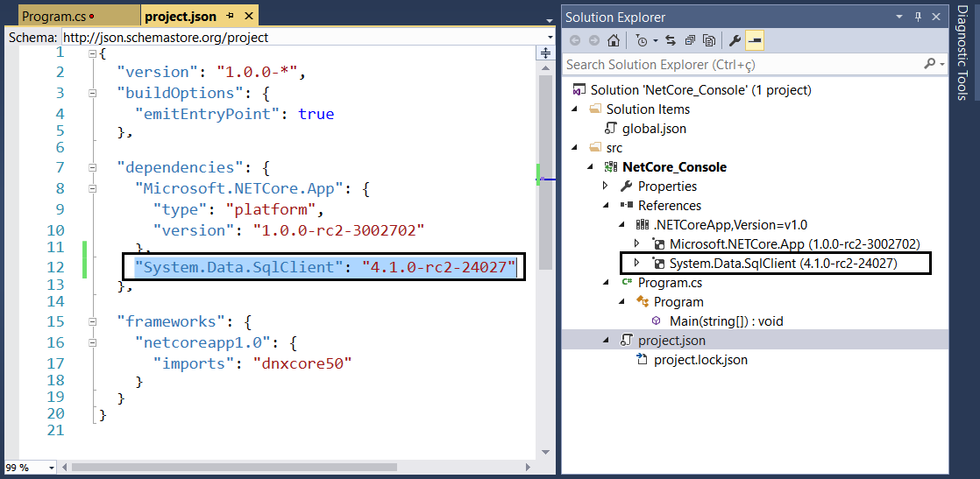This screenshot has width=980, height=479.
Task: Click the magnifier search icon
Action: tap(929, 64)
